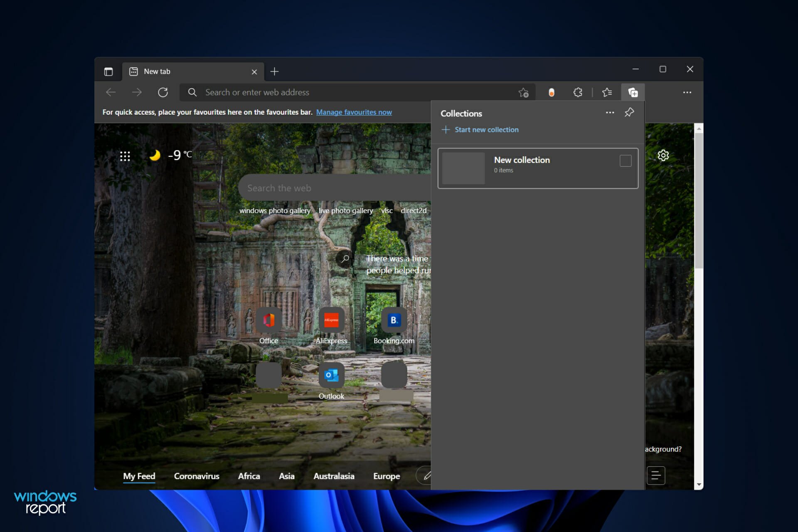Open Collections panel more options
798x532 pixels.
pyautogui.click(x=610, y=113)
